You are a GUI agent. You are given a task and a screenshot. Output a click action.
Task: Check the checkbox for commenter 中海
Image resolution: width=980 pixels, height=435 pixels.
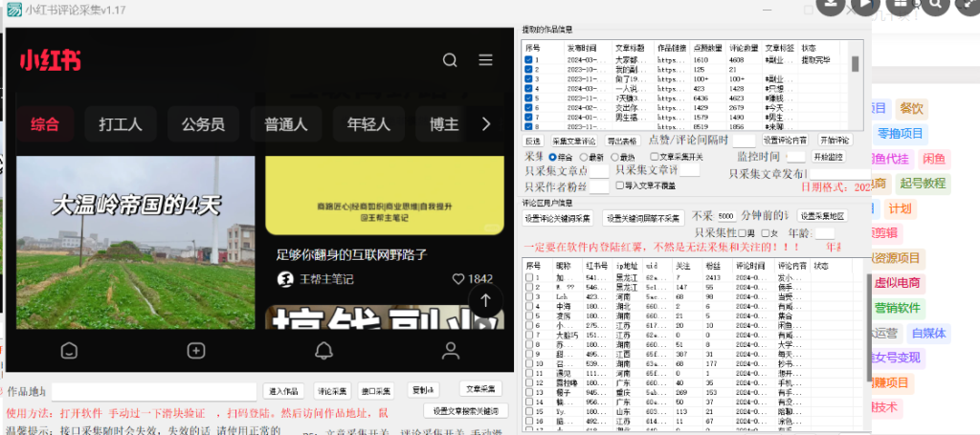[x=528, y=306]
